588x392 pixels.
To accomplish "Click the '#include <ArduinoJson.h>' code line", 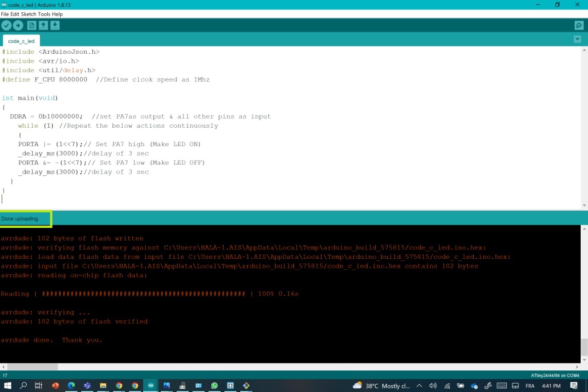I will click(x=51, y=52).
